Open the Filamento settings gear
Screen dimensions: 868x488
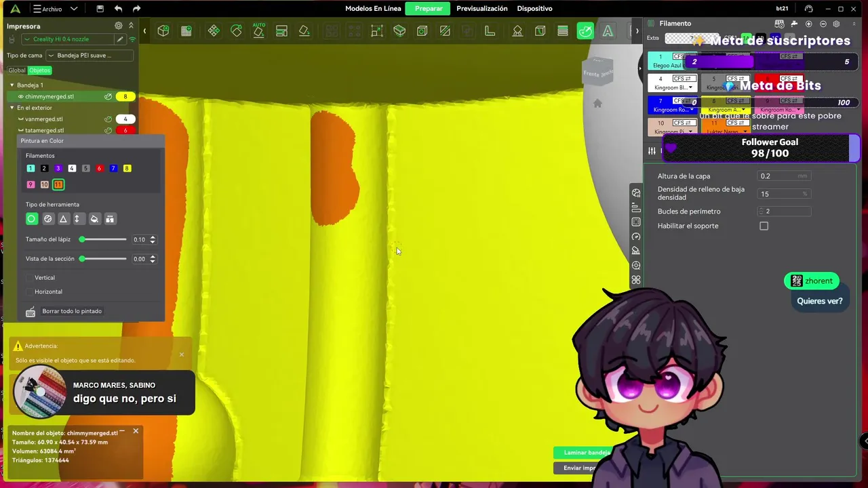click(x=836, y=24)
